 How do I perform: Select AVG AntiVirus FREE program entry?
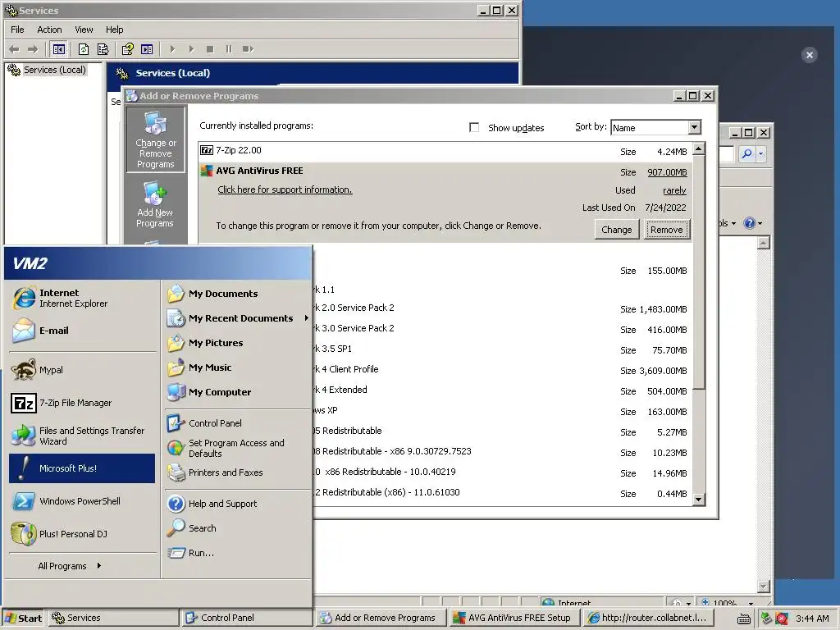click(x=445, y=203)
